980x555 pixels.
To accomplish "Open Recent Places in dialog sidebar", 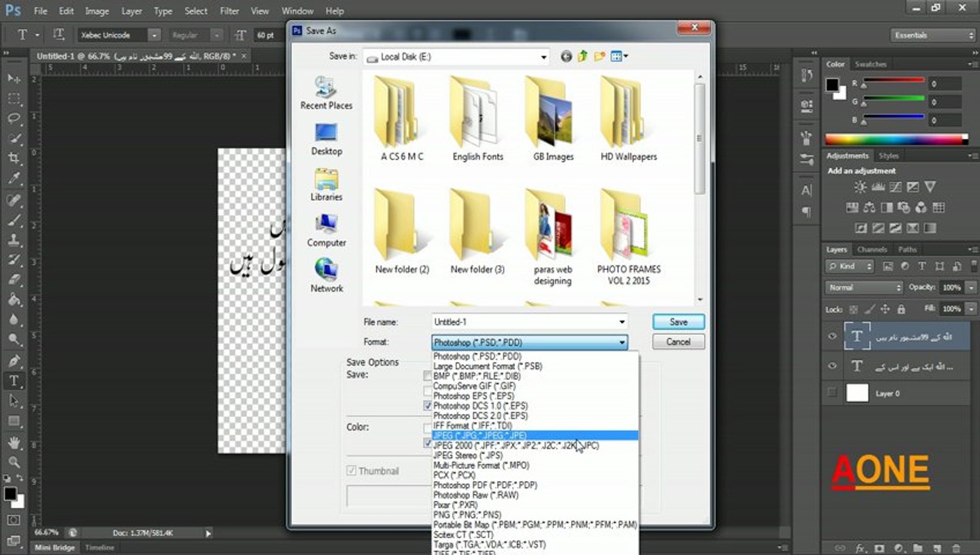I will click(x=327, y=93).
